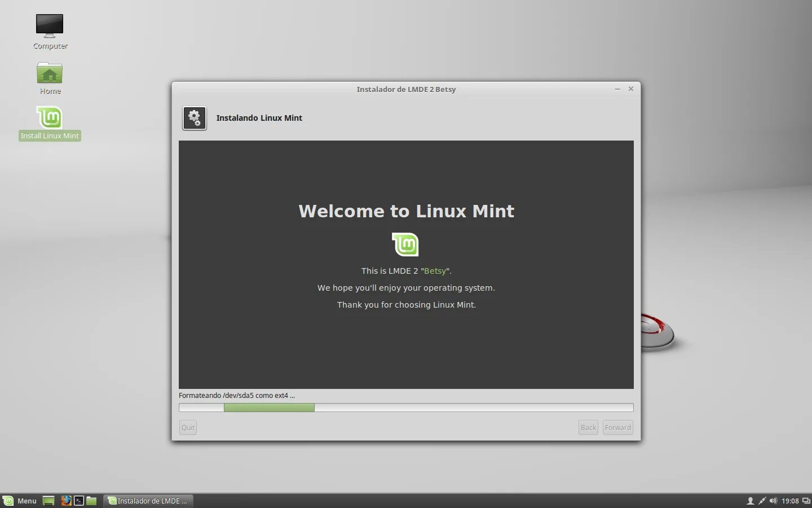Click the 19:08 clock in the panel
Image resolution: width=812 pixels, height=508 pixels.
click(x=790, y=501)
